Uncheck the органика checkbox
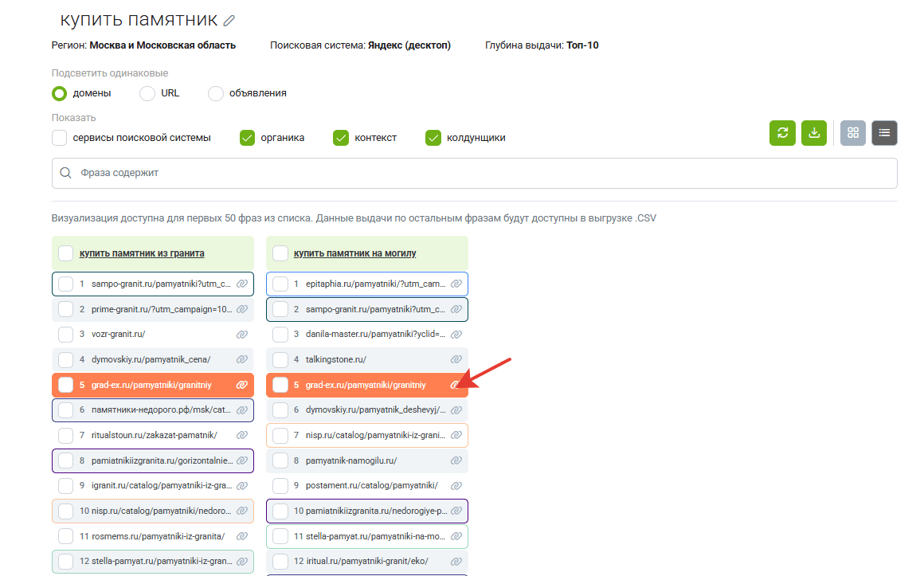Image resolution: width=924 pixels, height=576 pixels. [x=248, y=138]
